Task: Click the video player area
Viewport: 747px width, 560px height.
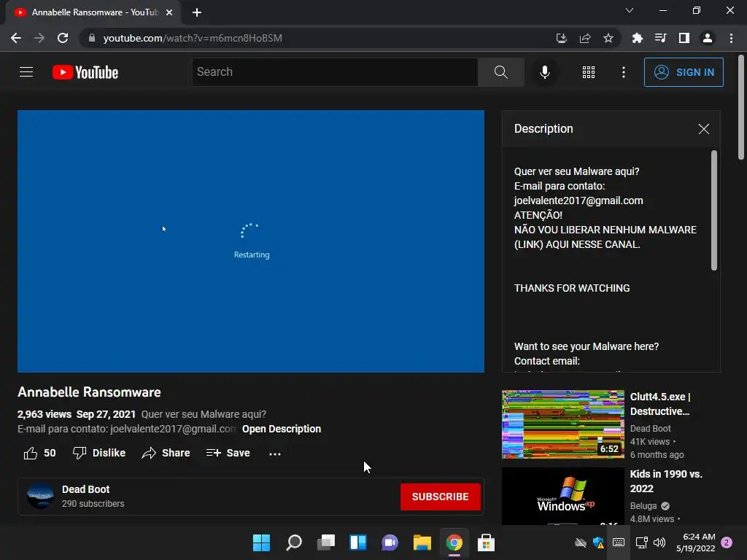Action: point(251,241)
